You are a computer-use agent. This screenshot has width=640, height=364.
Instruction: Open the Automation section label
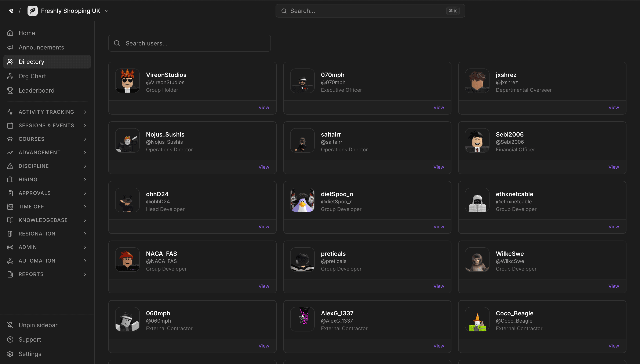pos(37,261)
